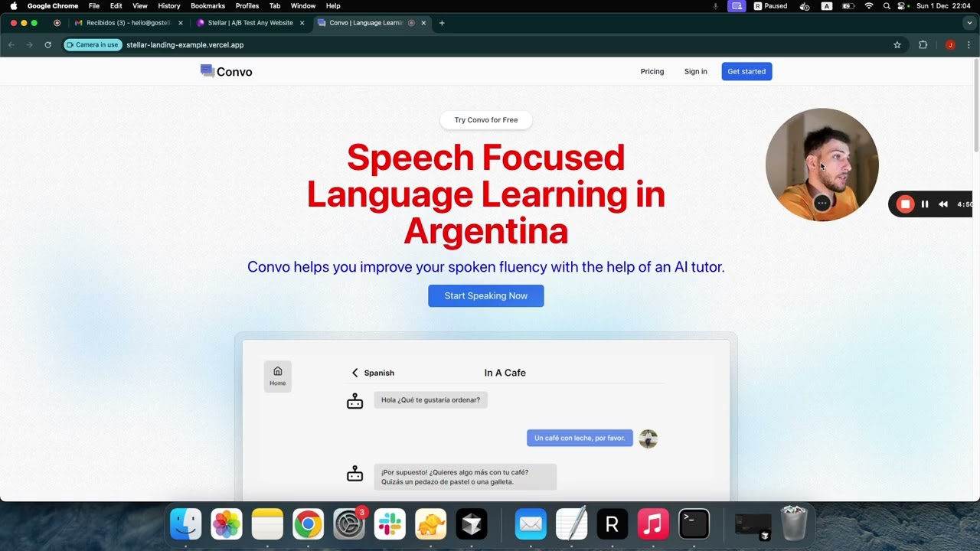The height and width of the screenshot is (551, 980).
Task: Click the 'Hola ¿Qué te gustaría ordenar?' message
Action: coord(431,400)
